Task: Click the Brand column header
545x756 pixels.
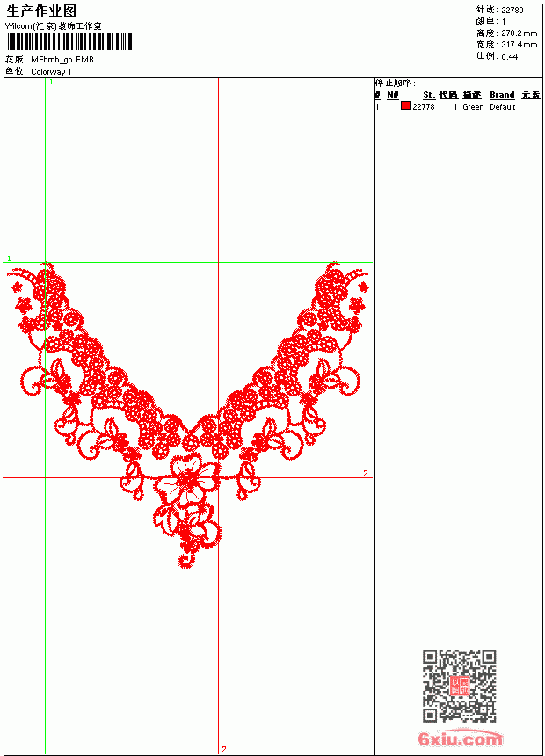Action: point(502,95)
